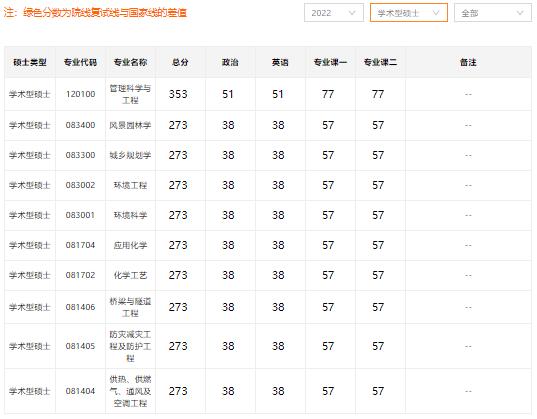Click the 总分 column header
Image resolution: width=537 pixels, height=419 pixels.
click(180, 62)
